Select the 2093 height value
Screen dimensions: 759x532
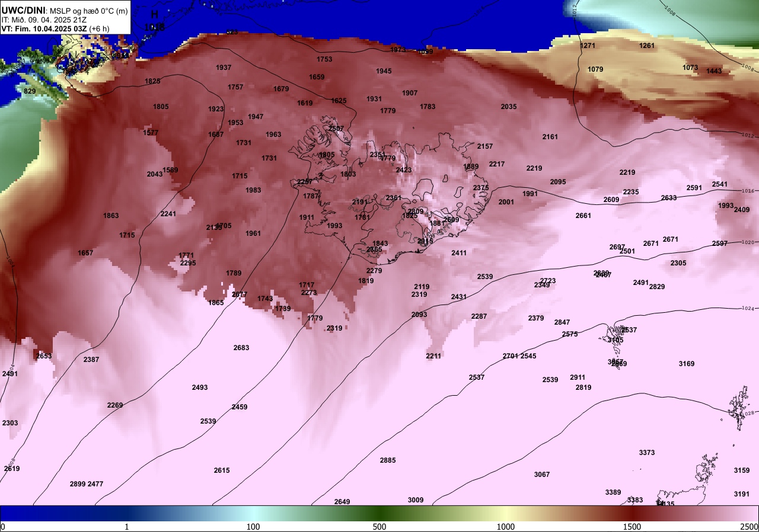419,315
